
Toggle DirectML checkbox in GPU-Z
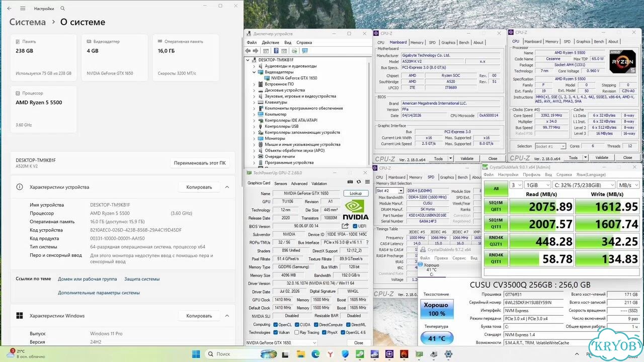click(x=348, y=324)
